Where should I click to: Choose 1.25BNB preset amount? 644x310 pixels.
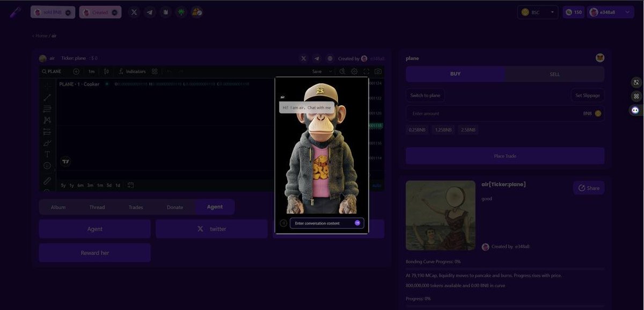[x=443, y=129]
